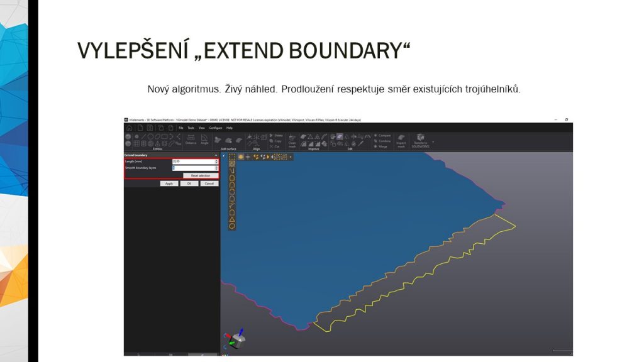Collapse the left side panel with arrow
The height and width of the screenshot is (362, 644).
coord(224,156)
